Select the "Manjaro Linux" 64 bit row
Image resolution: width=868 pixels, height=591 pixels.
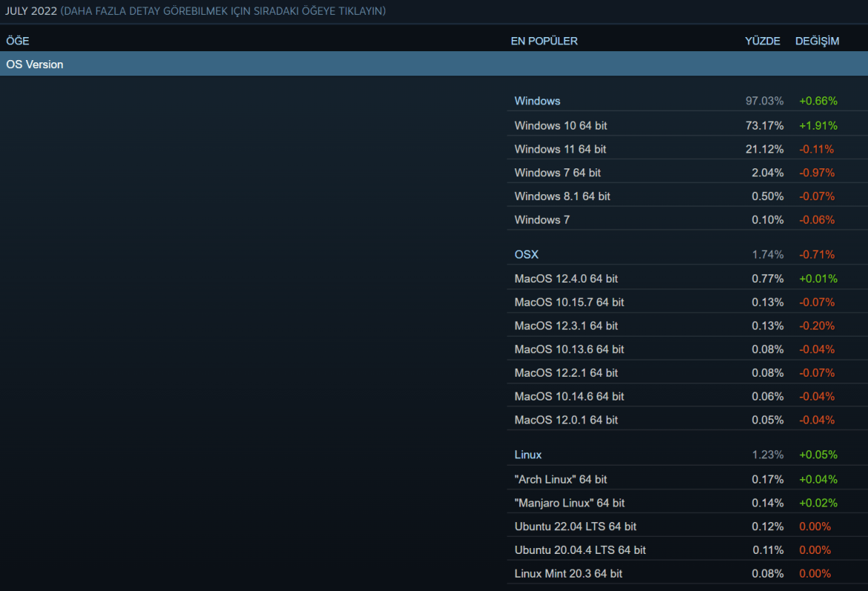pyautogui.click(x=687, y=503)
